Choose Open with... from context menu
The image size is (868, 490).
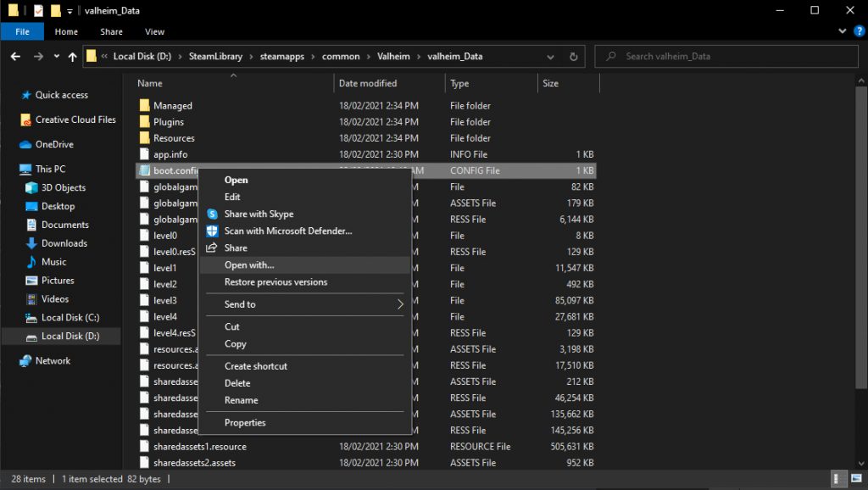coord(249,265)
